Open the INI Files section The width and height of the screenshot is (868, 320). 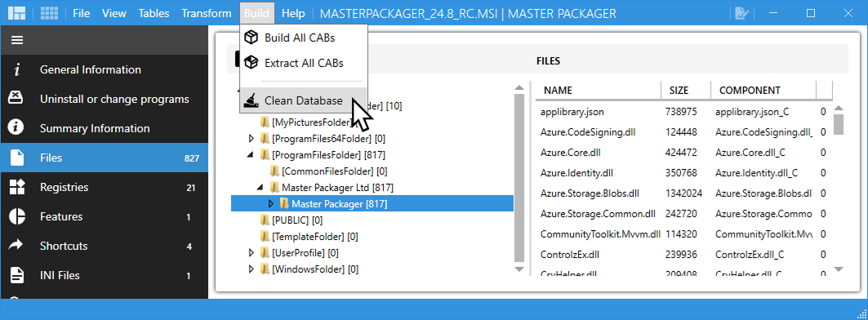click(104, 275)
